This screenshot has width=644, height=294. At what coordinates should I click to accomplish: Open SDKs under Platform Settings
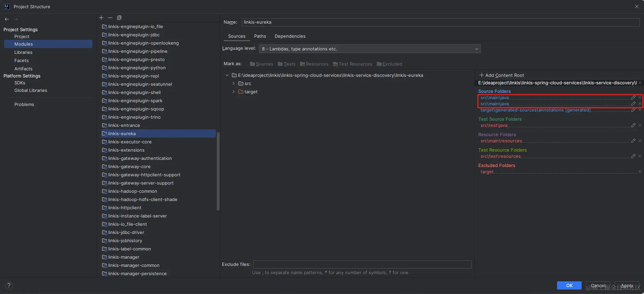20,83
